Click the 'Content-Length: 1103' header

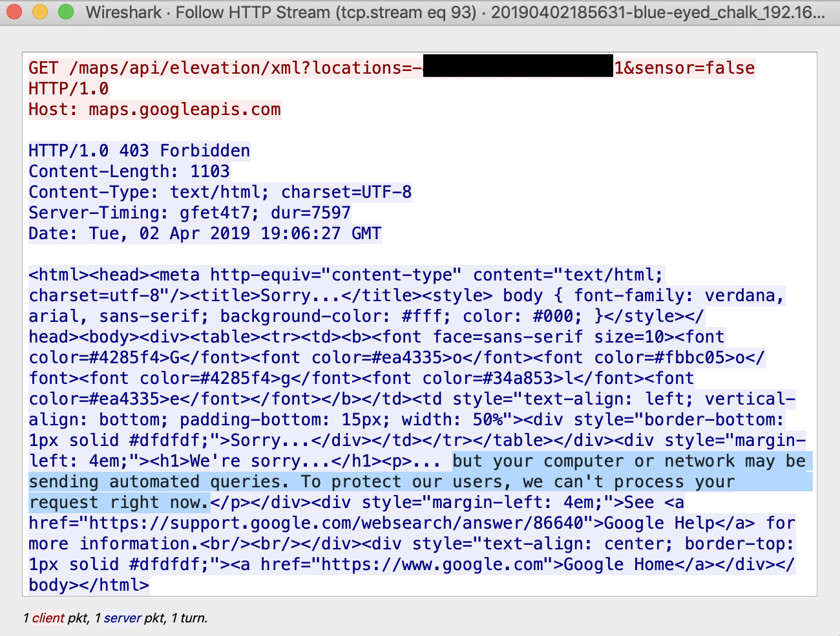(129, 171)
